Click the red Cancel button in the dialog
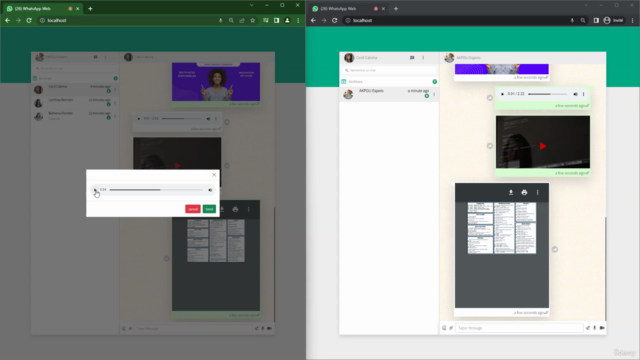Image resolution: width=640 pixels, height=360 pixels. [193, 209]
